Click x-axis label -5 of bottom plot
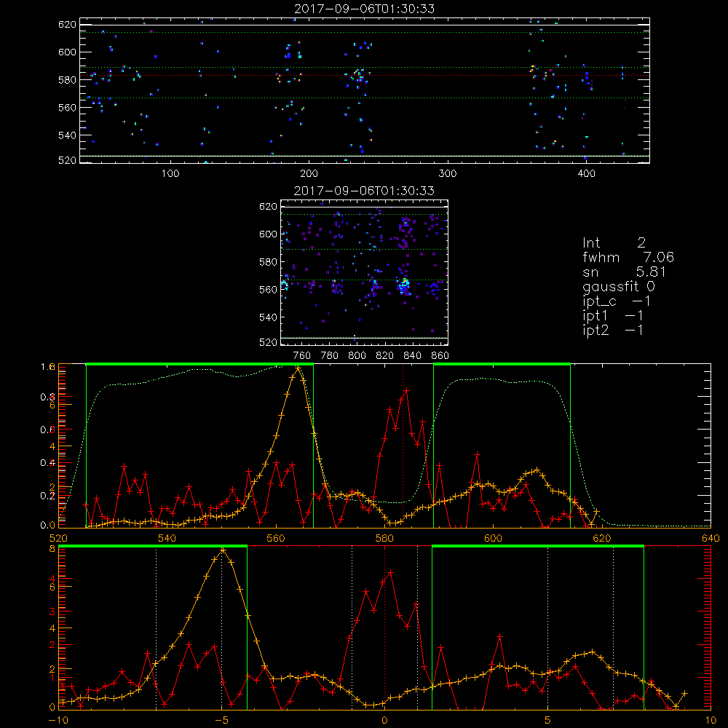 pos(221,720)
